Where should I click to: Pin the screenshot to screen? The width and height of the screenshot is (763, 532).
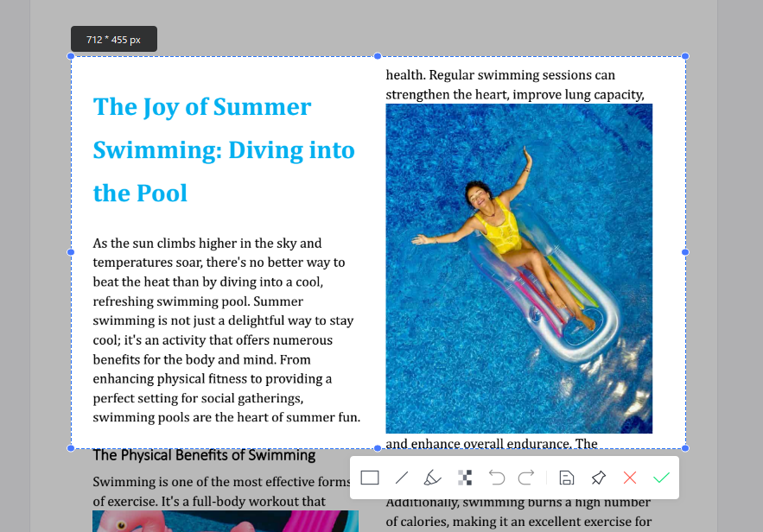[599, 478]
